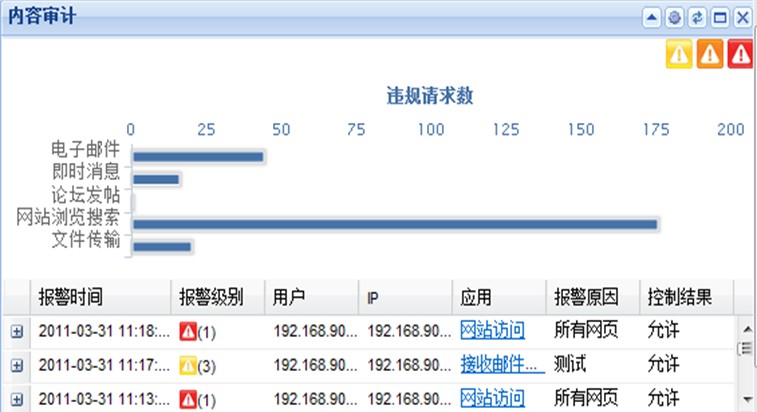Click yellow alert icon in 11:17 row
757x412 pixels.
[x=188, y=366]
